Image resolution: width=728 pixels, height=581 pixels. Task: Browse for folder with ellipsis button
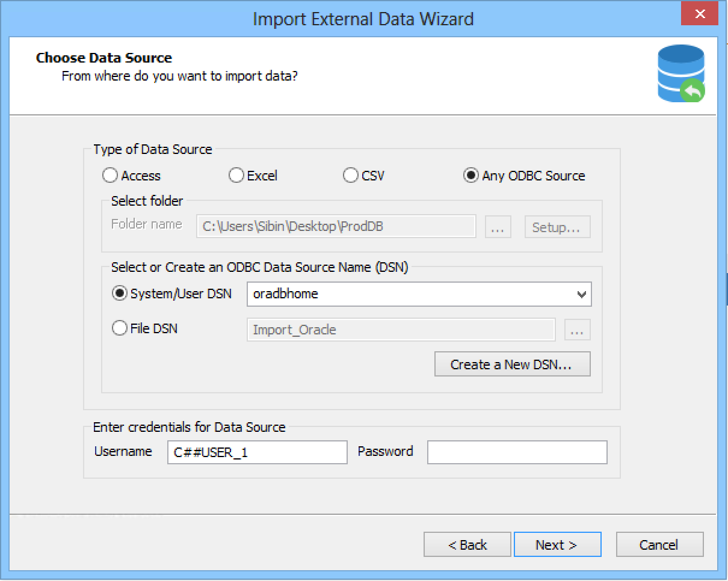pyautogui.click(x=497, y=227)
